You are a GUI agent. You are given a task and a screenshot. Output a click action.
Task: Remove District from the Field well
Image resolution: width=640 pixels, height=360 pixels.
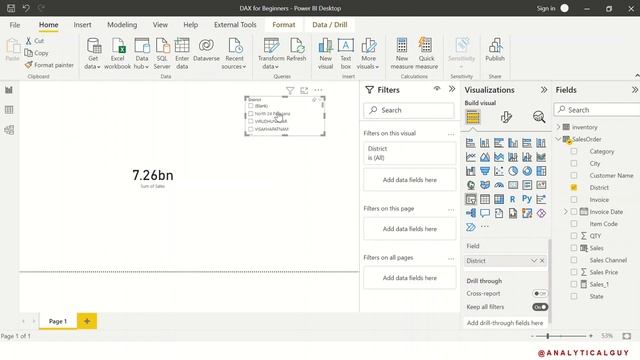542,260
